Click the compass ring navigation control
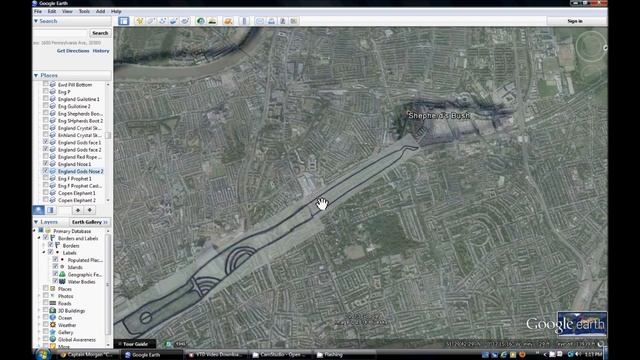 click(591, 47)
